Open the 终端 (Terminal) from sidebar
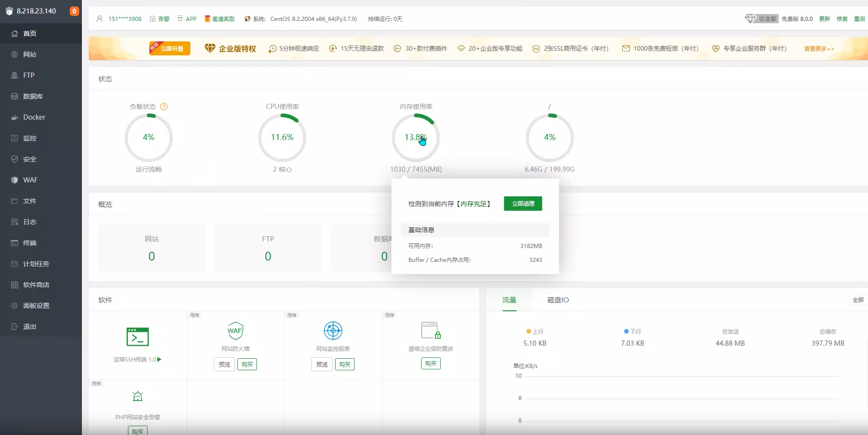The width and height of the screenshot is (868, 435). coord(30,242)
